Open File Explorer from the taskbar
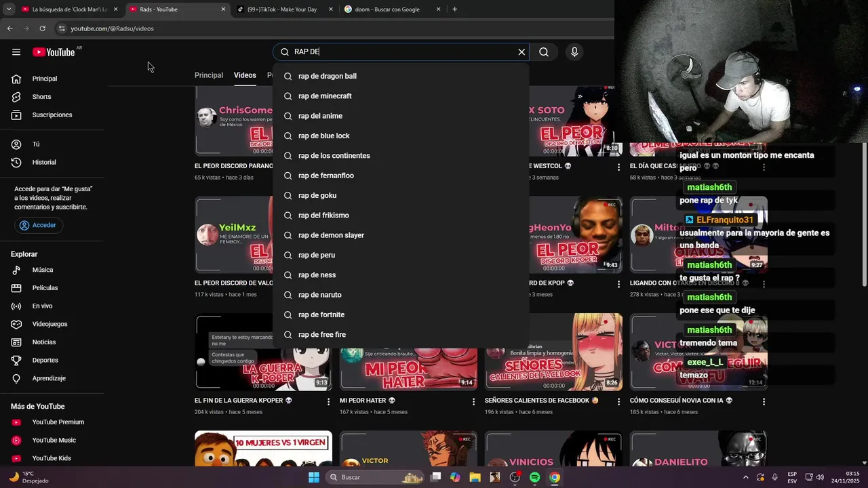This screenshot has width=868, height=488. coord(475,477)
